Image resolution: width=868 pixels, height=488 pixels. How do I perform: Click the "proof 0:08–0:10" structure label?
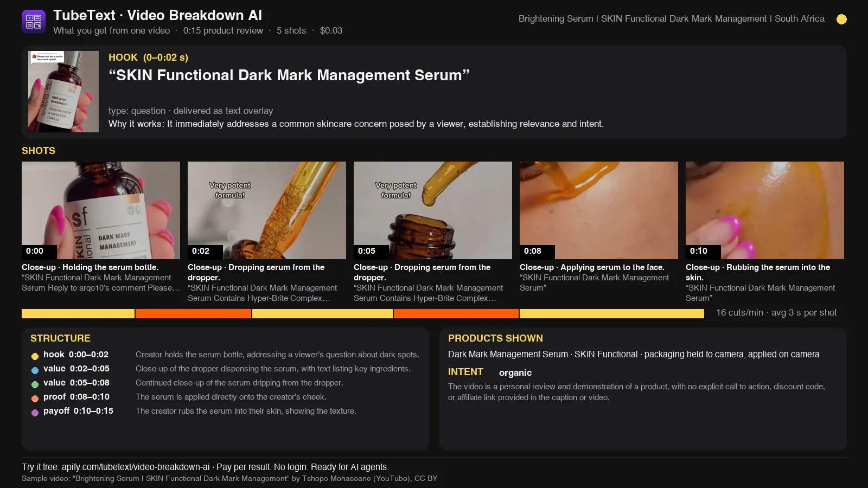[76, 397]
